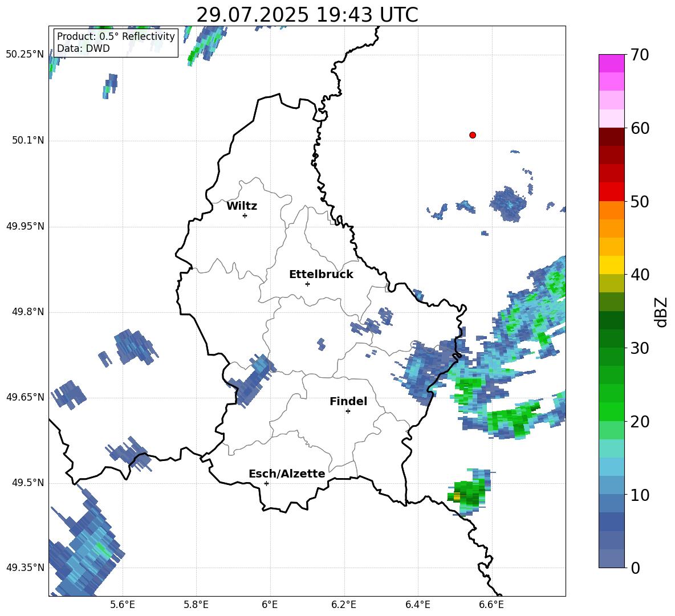This screenshot has width=675, height=616.
Task: Click the 60 value on colorbar
Action: [x=640, y=128]
